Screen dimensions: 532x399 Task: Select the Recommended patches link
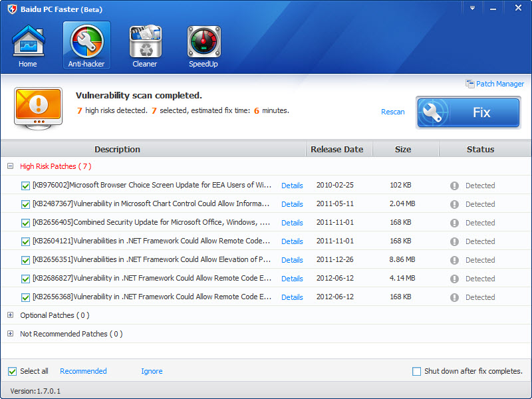[84, 371]
